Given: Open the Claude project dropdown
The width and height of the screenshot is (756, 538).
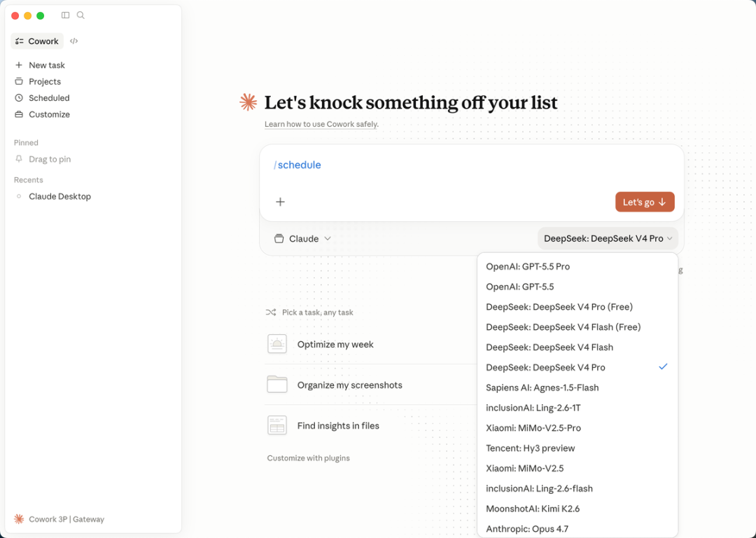Looking at the screenshot, I should (x=303, y=239).
